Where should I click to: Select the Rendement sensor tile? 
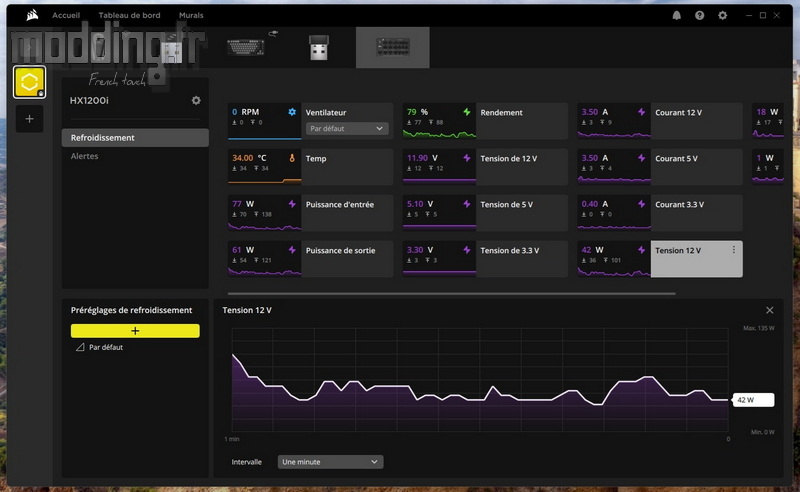tap(485, 121)
